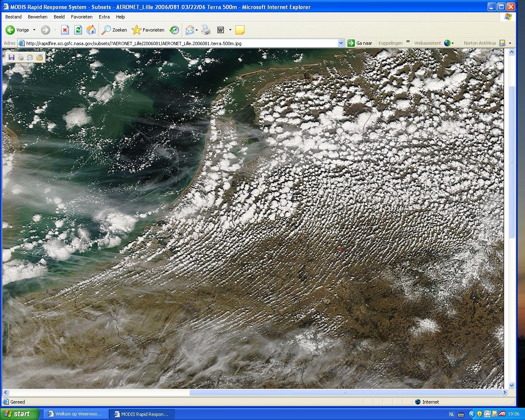Click the Zoeken search button
The height and width of the screenshot is (420, 525).
coord(115,30)
